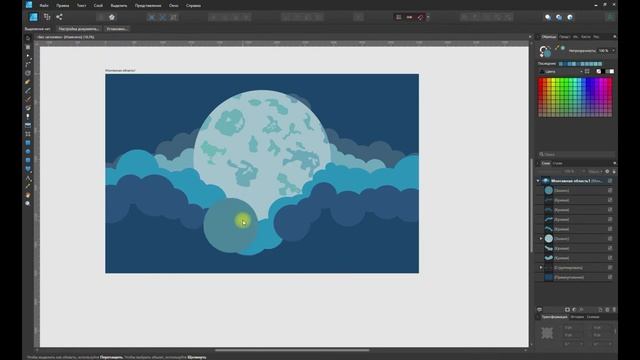Toggle visibility of Монтажная область1 layer
Image resolution: width=640 pixels, height=360 pixels.
pos(610,181)
